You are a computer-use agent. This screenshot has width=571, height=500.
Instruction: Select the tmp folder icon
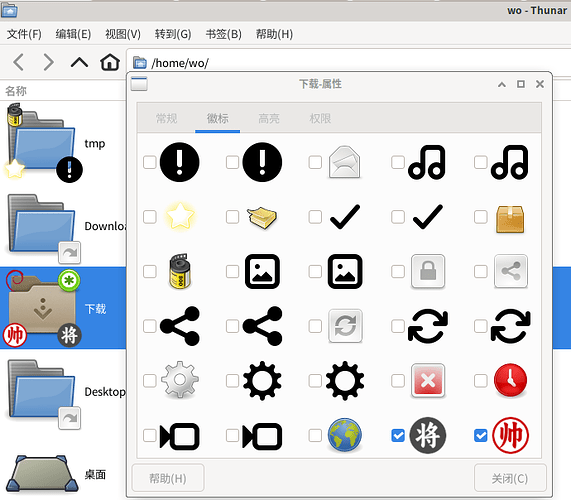pos(42,144)
